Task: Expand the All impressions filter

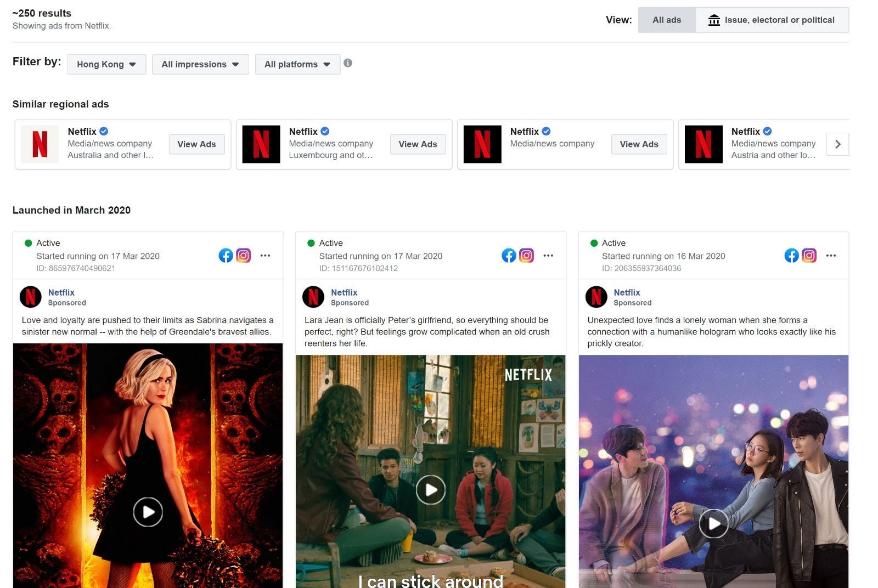Action: (200, 64)
